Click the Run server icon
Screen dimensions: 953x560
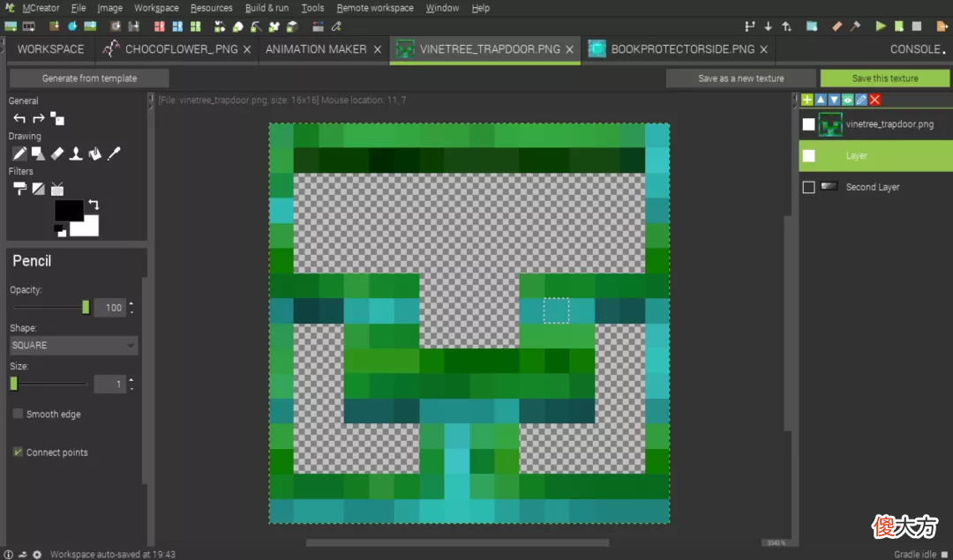coord(898,26)
